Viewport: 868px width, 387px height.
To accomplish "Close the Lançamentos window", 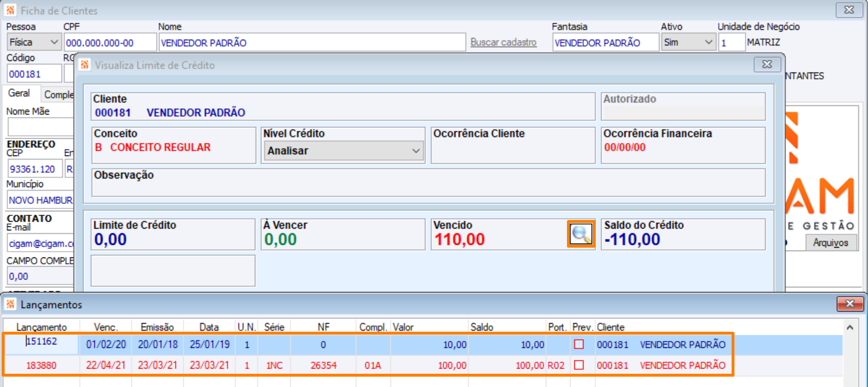I will click(849, 304).
